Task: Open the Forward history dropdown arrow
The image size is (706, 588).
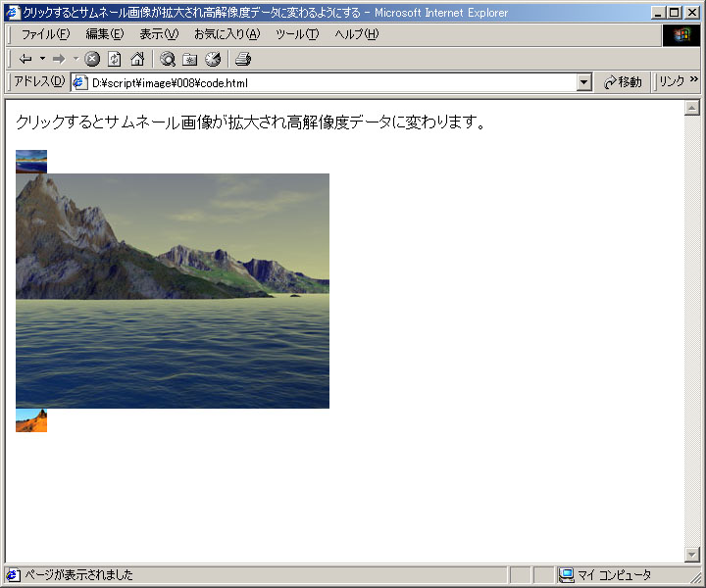Action: pos(76,59)
